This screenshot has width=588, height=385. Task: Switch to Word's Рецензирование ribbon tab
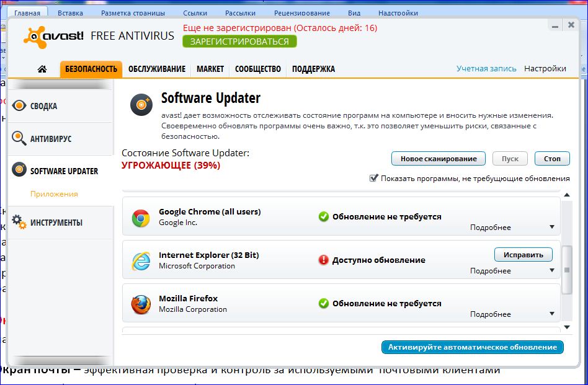[302, 13]
